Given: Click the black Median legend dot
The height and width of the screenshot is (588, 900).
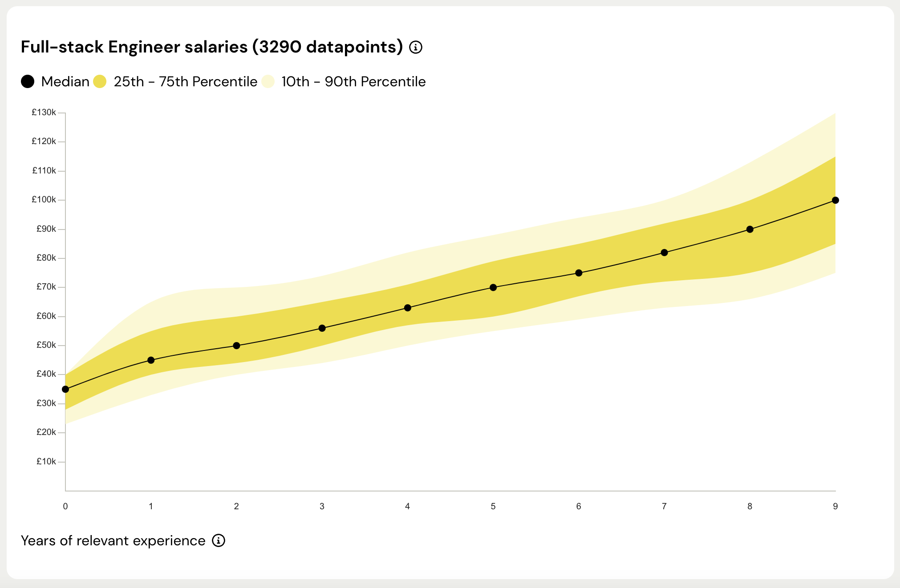Looking at the screenshot, I should (x=28, y=81).
